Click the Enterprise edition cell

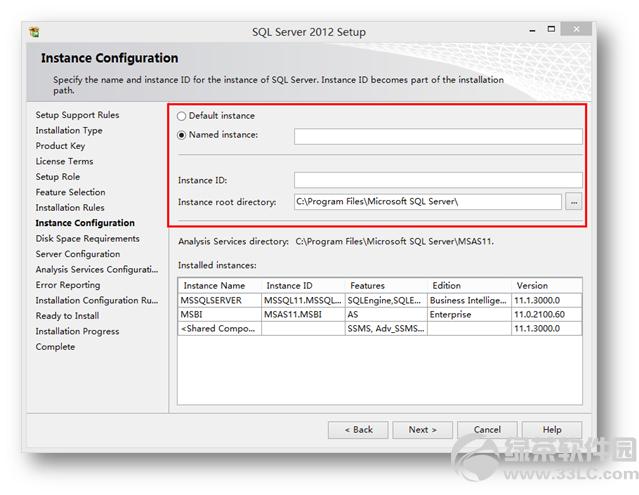pyautogui.click(x=469, y=315)
